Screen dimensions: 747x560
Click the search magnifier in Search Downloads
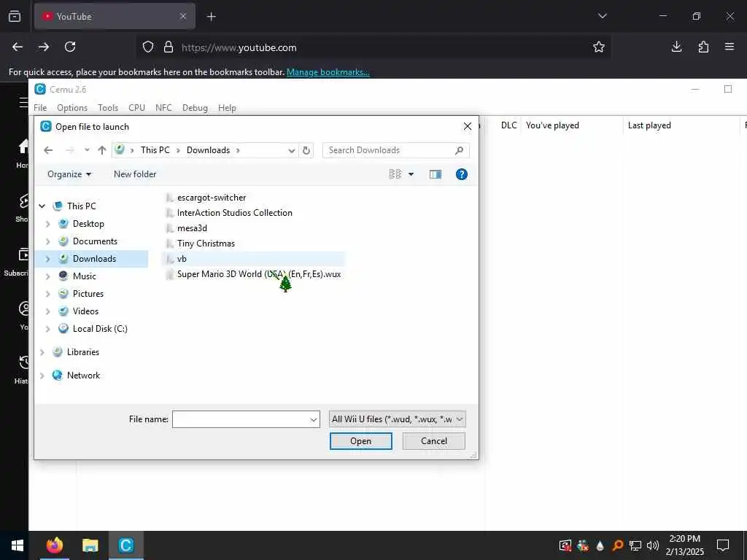click(460, 150)
